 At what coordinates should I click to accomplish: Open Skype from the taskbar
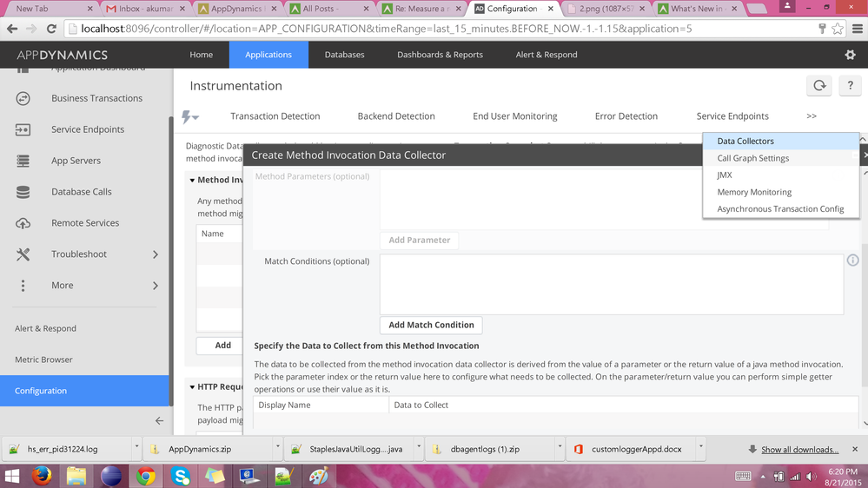coord(181,477)
